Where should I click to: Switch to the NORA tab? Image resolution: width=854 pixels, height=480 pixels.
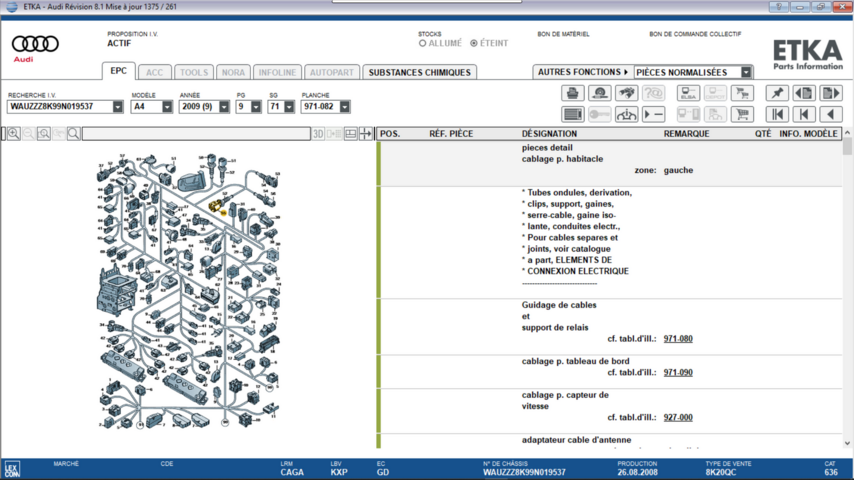[x=233, y=72]
